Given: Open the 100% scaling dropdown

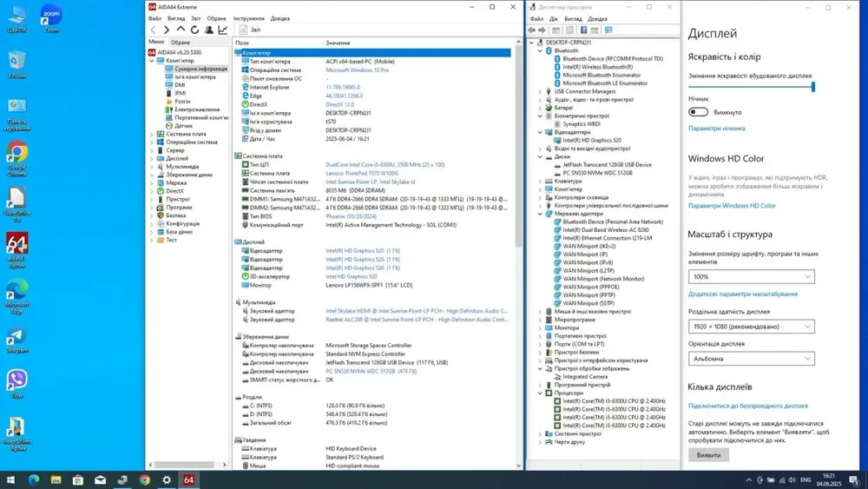Looking at the screenshot, I should click(x=751, y=276).
